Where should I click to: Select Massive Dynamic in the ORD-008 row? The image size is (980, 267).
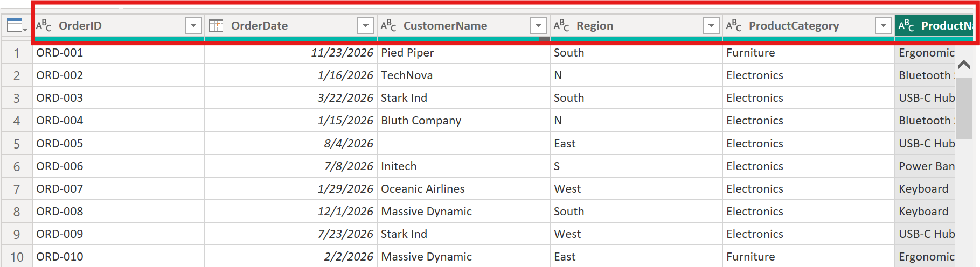(464, 212)
